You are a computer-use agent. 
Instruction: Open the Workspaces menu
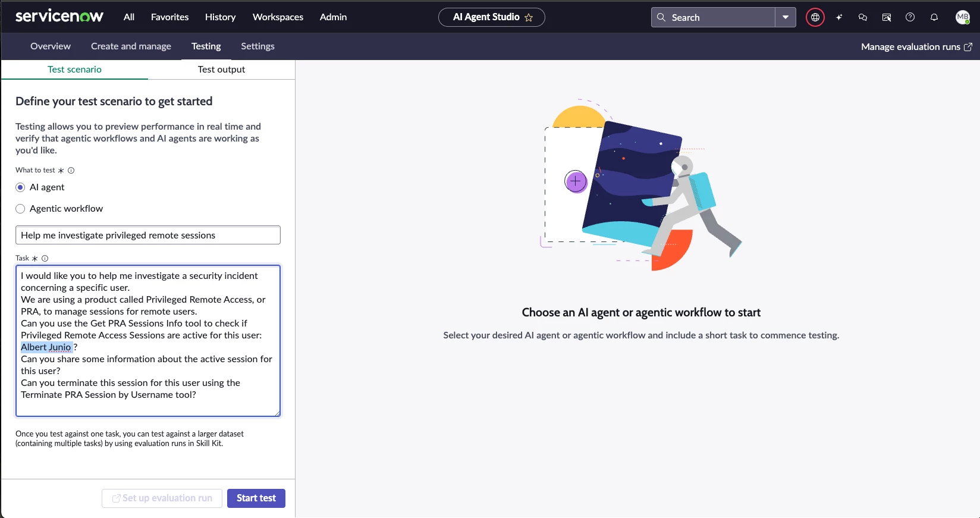pyautogui.click(x=278, y=17)
